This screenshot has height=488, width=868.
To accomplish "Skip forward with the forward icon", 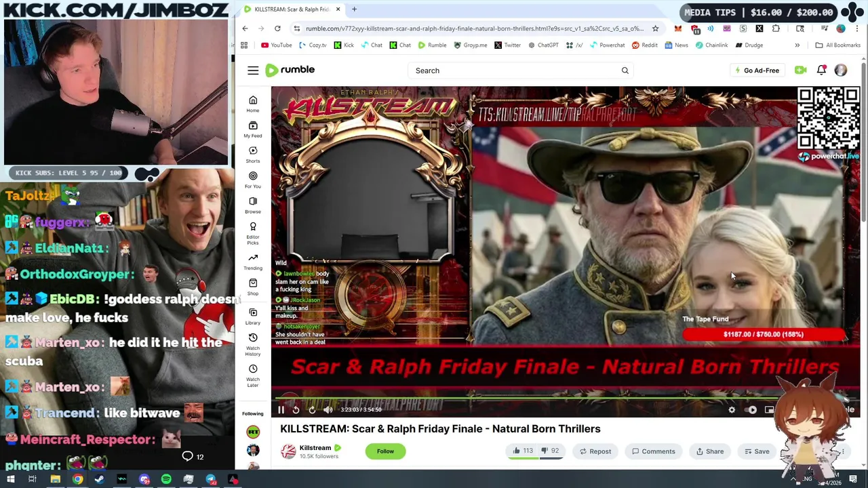I will [312, 409].
